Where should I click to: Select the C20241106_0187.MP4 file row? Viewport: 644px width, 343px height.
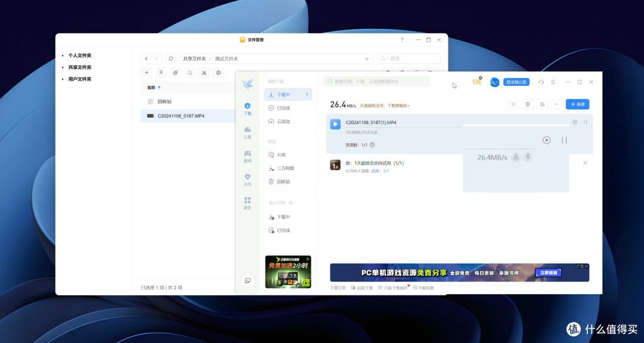coord(188,116)
